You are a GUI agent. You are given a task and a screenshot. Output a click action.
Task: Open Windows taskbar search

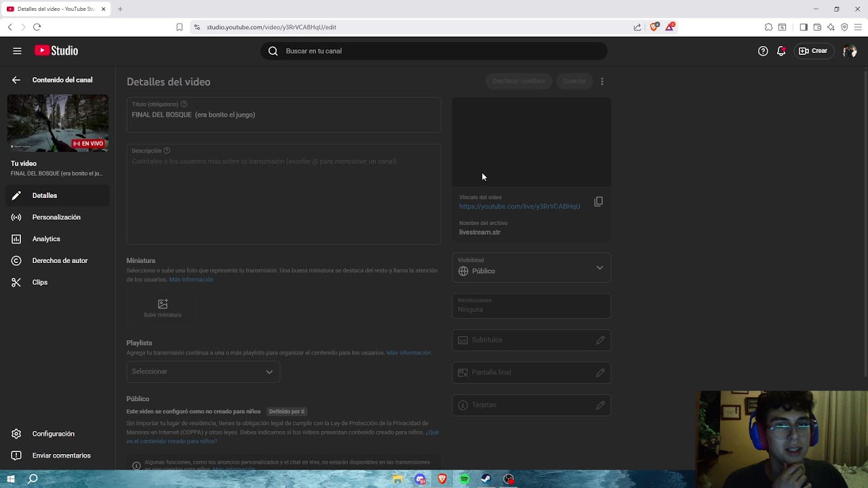coord(33,479)
